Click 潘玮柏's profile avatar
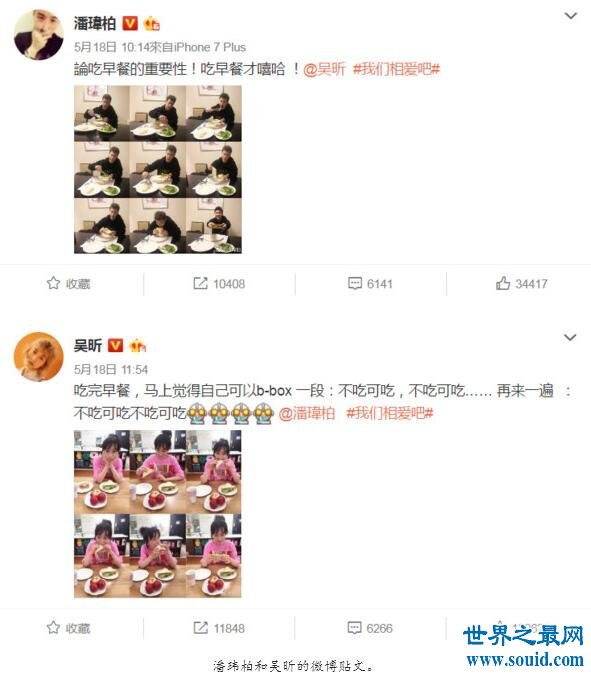 tap(39, 34)
